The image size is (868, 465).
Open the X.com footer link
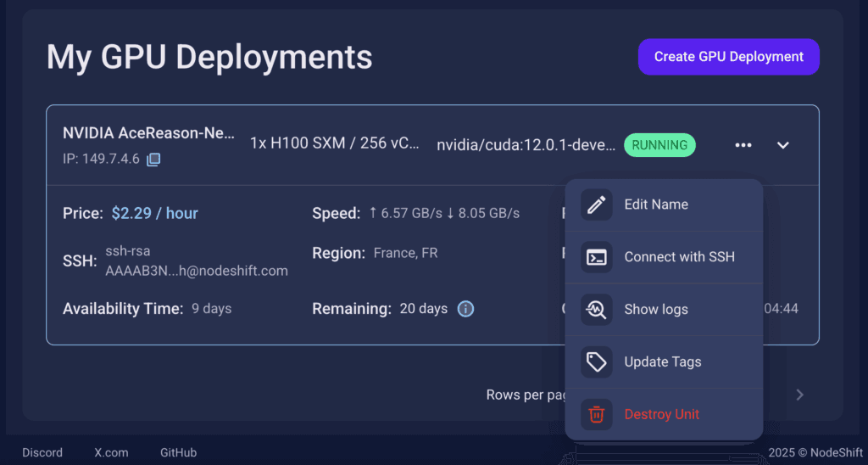(x=111, y=453)
